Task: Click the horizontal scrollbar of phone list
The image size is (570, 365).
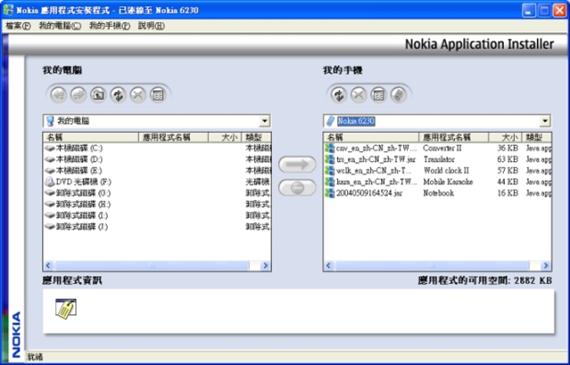Action: 432,266
